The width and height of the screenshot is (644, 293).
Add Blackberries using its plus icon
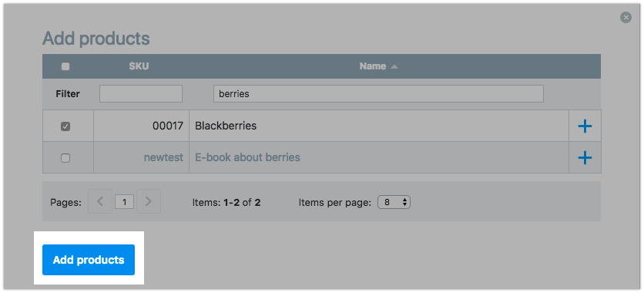click(x=585, y=126)
